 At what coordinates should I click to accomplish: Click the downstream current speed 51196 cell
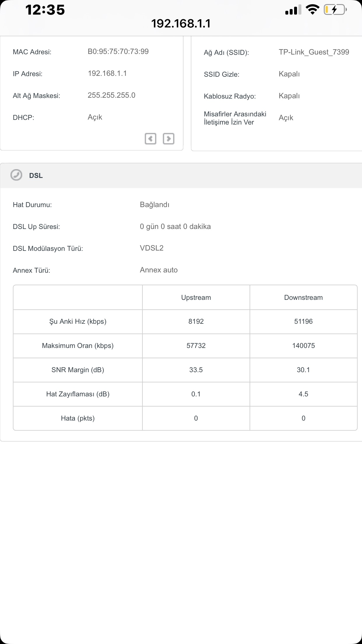303,321
